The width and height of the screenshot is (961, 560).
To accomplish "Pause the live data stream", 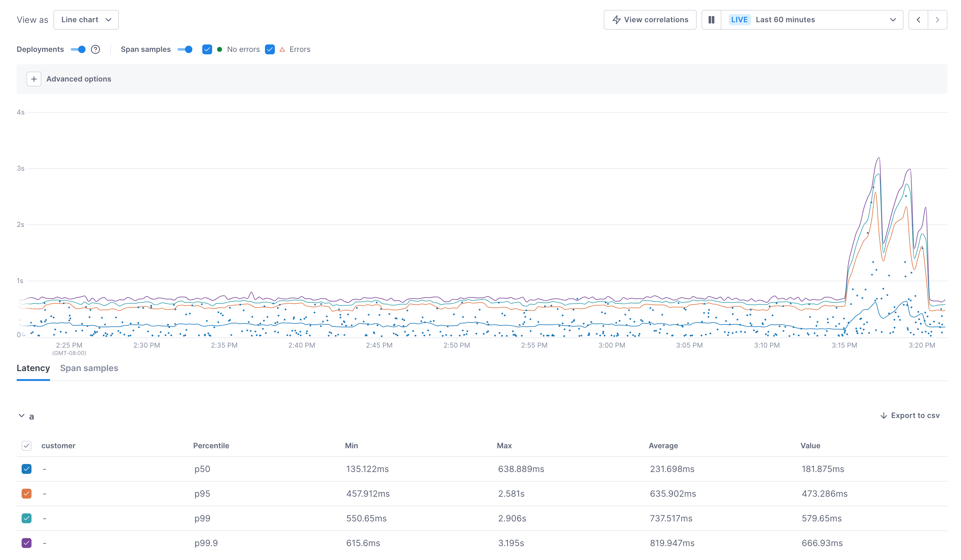I will [x=711, y=20].
